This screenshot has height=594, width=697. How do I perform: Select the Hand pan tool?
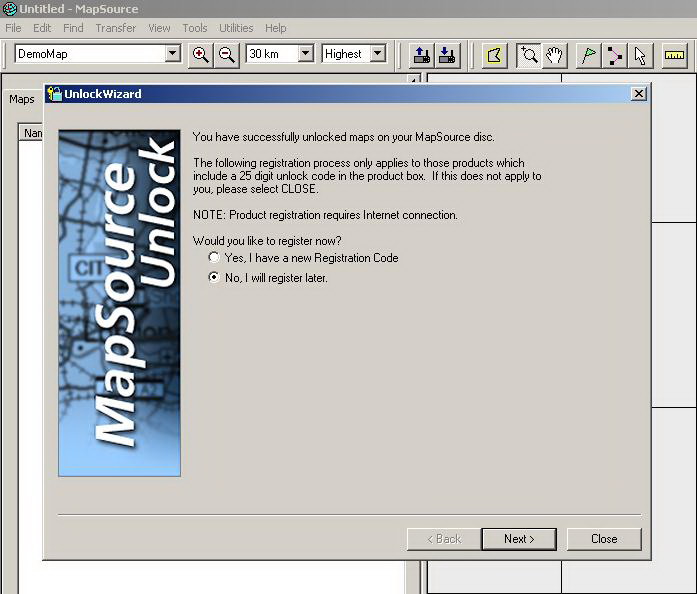[554, 55]
